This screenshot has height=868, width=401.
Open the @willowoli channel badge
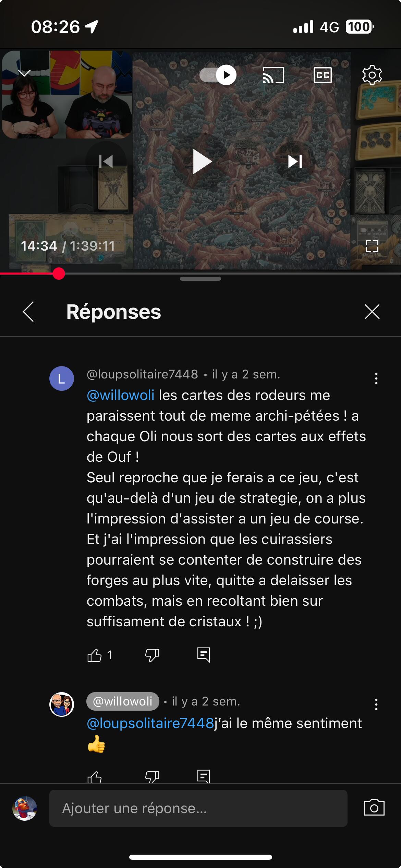tap(123, 701)
